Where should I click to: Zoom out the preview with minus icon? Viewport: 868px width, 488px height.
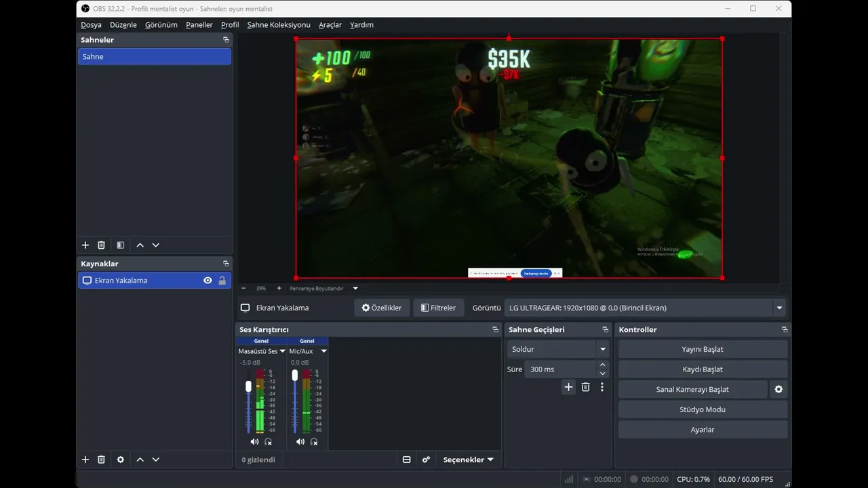tap(243, 288)
